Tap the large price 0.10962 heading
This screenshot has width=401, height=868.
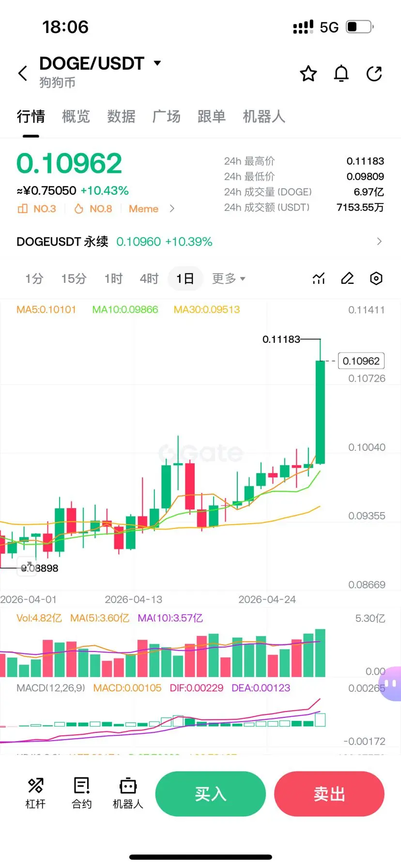tap(69, 163)
